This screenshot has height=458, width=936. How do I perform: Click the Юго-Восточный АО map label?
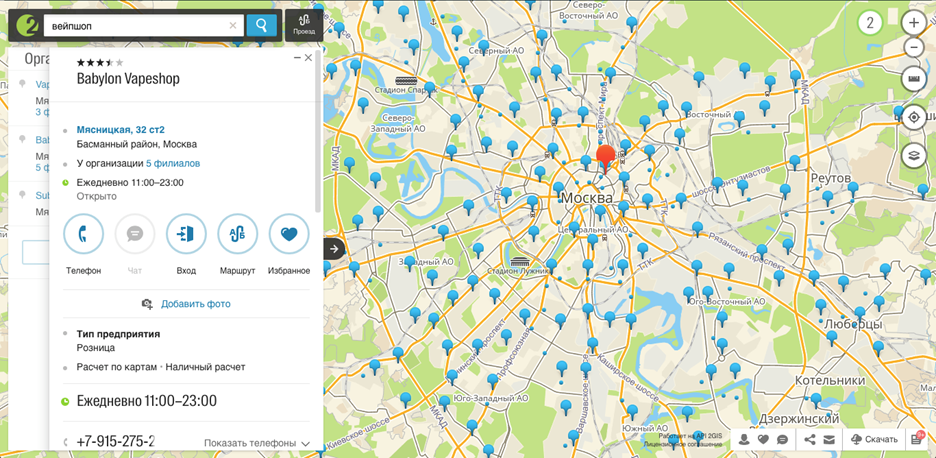[726, 302]
